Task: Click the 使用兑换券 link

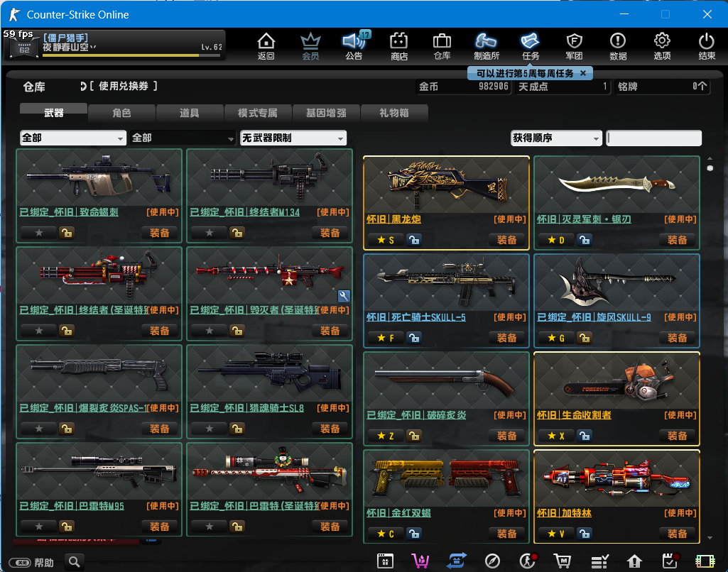Action: coord(123,86)
